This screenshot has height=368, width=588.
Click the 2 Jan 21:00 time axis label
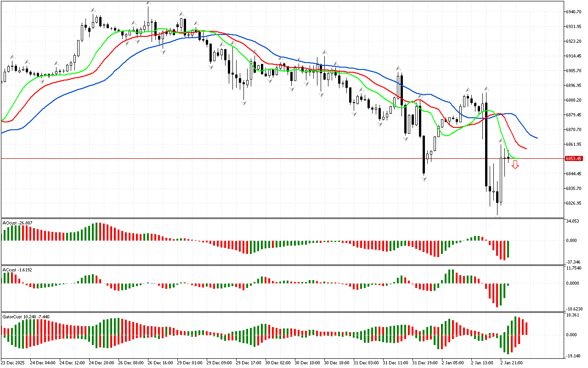511,362
